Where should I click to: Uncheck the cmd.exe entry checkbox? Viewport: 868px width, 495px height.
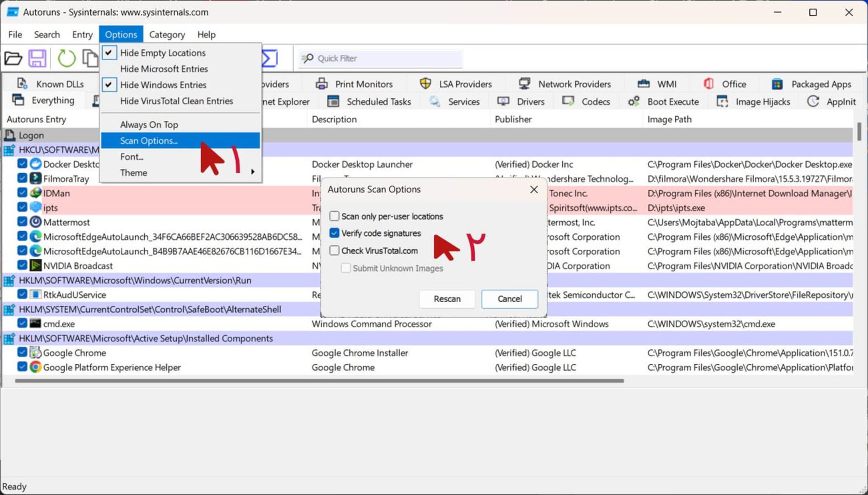[22, 324]
